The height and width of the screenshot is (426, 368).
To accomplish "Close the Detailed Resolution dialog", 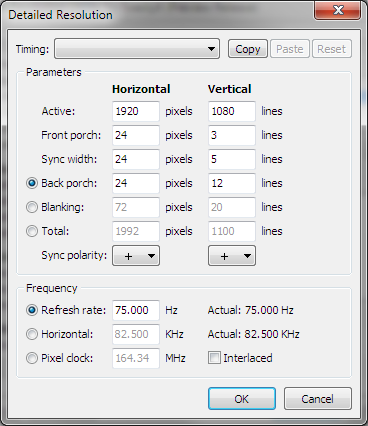I will [338, 10].
